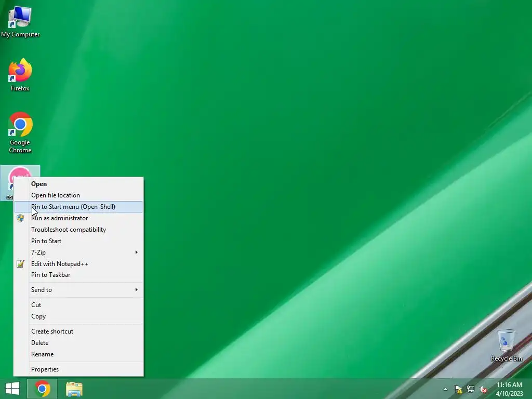Open muted volume tray icon
532x399 pixels.
483,389
